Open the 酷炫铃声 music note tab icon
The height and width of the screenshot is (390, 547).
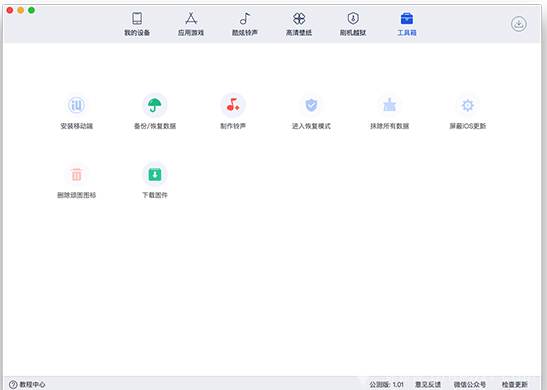point(245,18)
